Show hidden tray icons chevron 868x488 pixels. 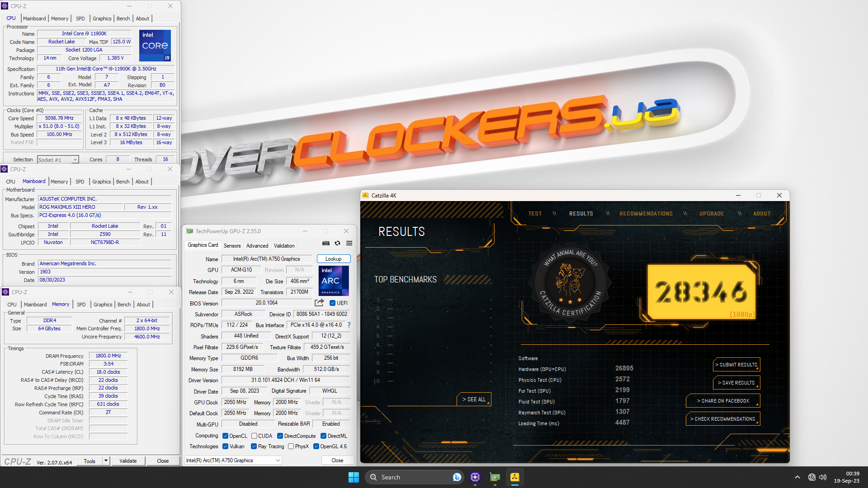[797, 477]
